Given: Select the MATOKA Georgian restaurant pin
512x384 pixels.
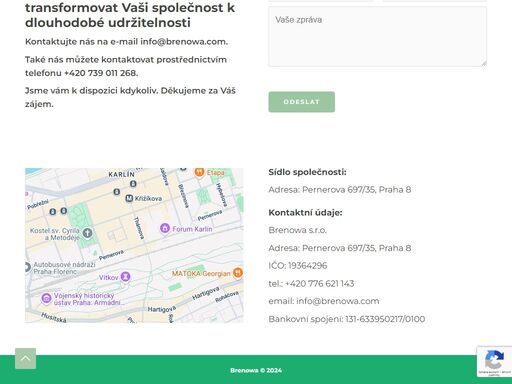Looking at the screenshot, I should coord(238,273).
